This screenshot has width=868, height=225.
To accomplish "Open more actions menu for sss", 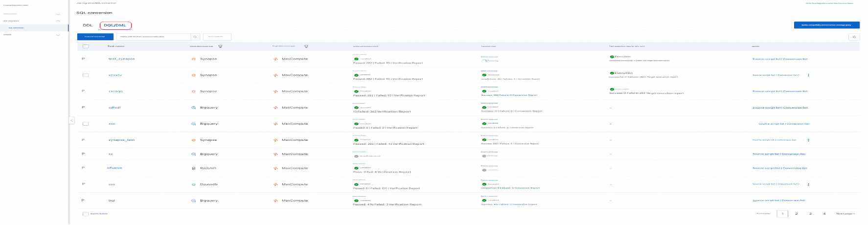I will pos(808,184).
